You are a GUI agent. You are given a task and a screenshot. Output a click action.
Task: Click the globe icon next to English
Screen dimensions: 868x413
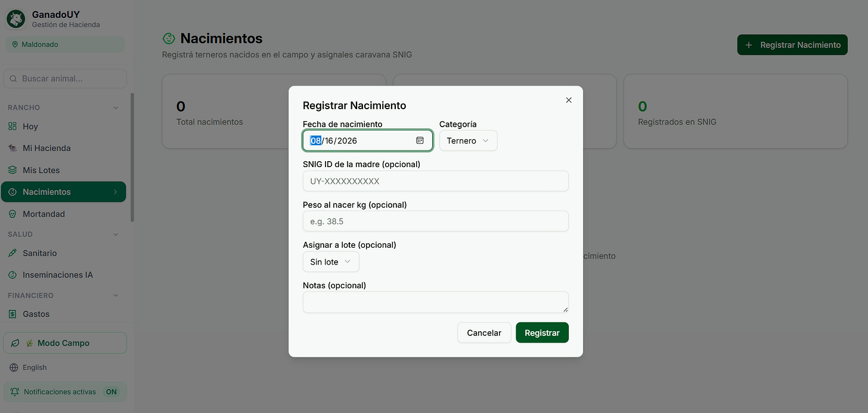pyautogui.click(x=15, y=368)
